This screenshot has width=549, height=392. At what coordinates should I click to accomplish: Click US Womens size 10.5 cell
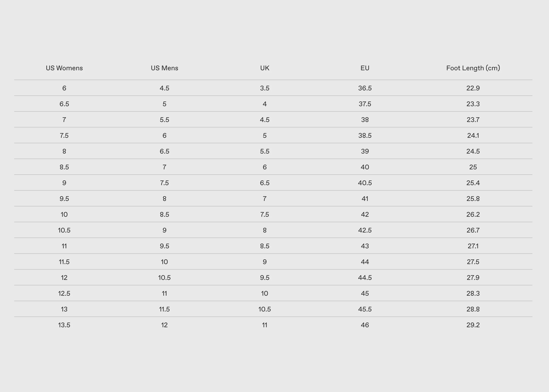click(64, 230)
